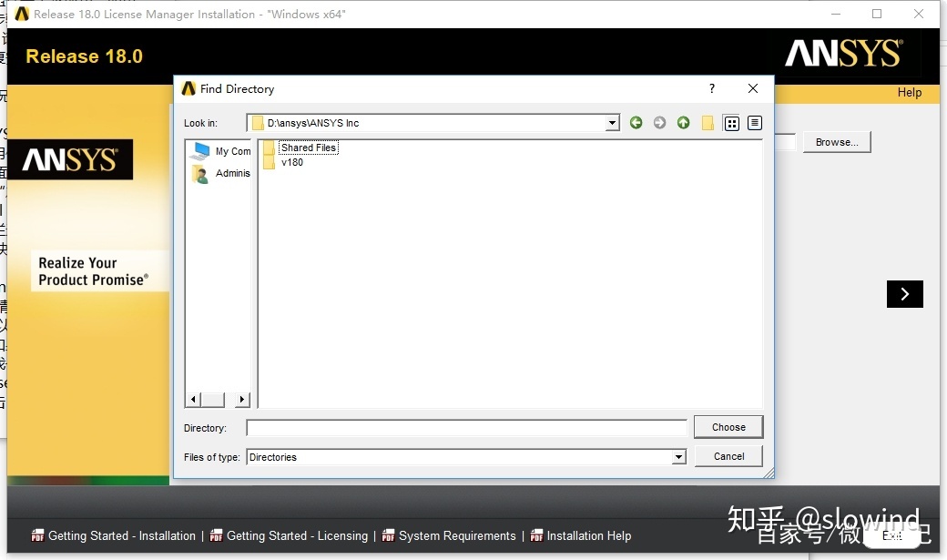
Task: Go forward with the gray right arrow
Action: coord(659,123)
